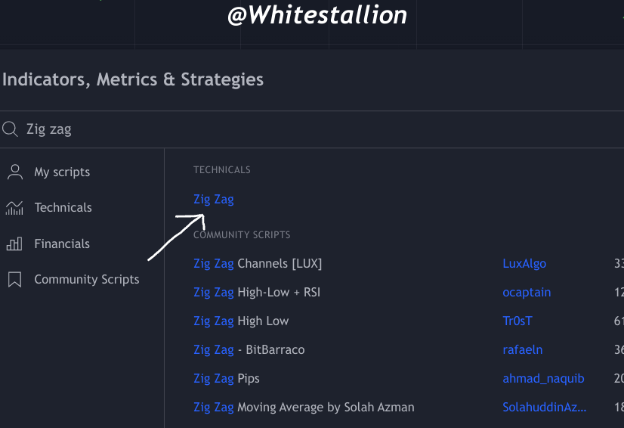Select the Financials category
The image size is (624, 428).
pos(62,244)
